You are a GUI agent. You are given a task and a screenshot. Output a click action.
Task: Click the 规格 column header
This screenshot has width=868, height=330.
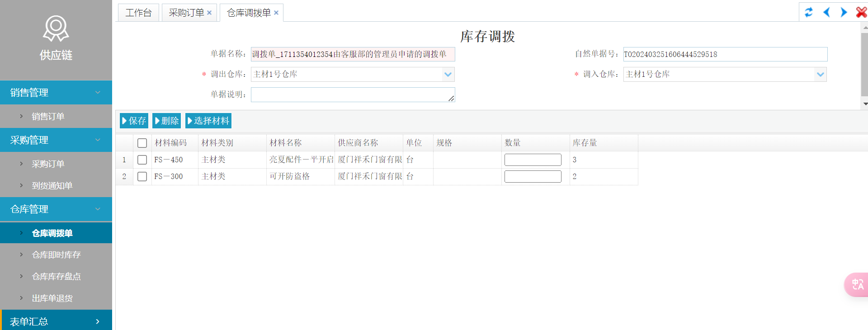point(467,143)
